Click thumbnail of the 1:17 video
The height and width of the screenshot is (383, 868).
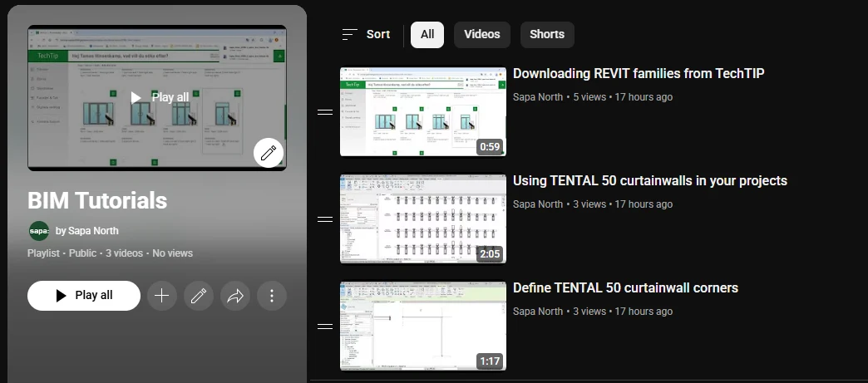click(423, 326)
